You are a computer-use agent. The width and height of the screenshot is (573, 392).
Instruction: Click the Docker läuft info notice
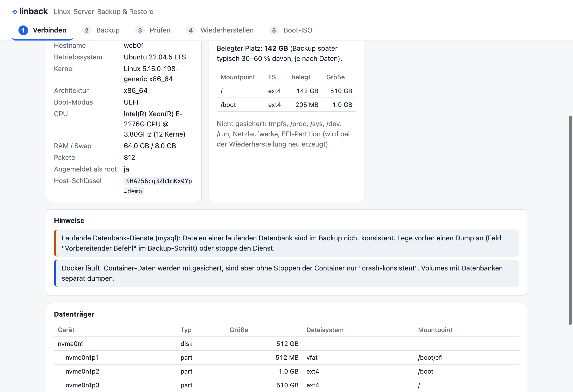286,273
